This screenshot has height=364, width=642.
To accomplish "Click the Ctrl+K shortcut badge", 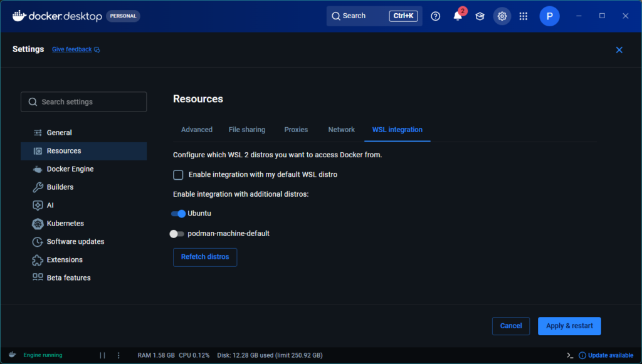I will tap(403, 16).
